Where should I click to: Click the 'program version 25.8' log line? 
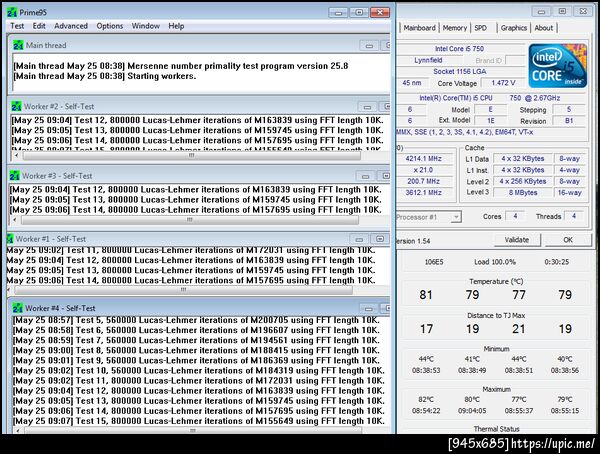click(x=181, y=66)
